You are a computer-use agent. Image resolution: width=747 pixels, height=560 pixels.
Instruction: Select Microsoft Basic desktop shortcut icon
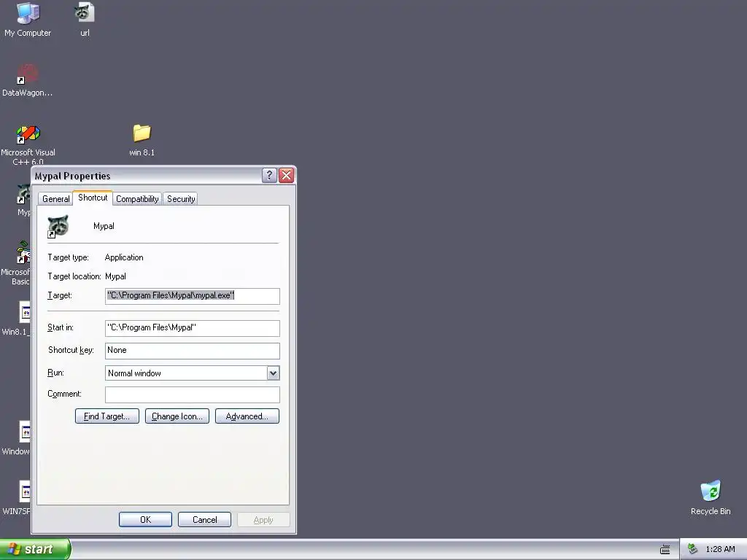coord(23,252)
